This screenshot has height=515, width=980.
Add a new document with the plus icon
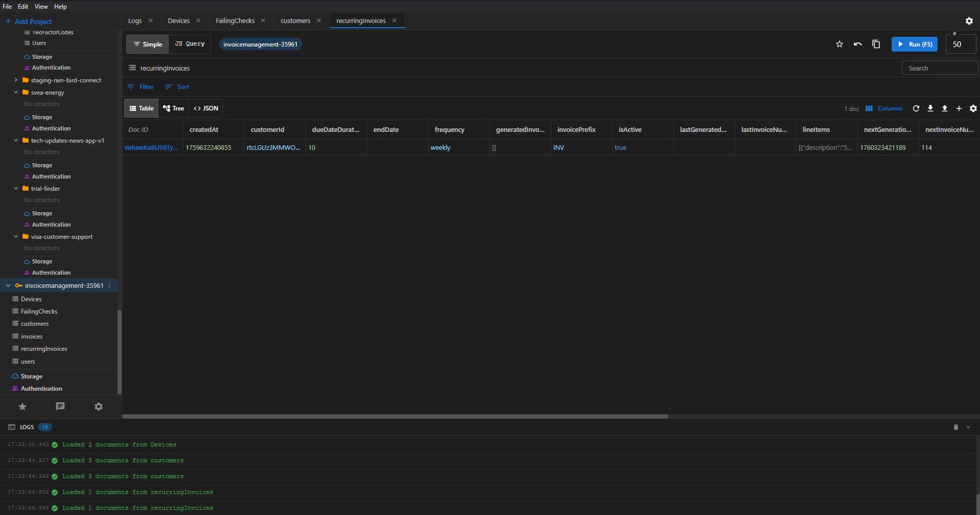coord(959,108)
